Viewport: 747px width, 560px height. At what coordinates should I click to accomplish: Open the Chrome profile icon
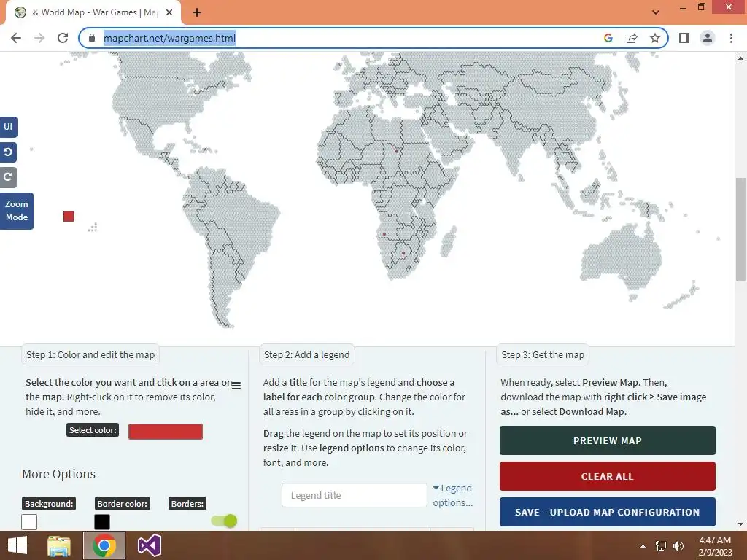[x=708, y=38]
